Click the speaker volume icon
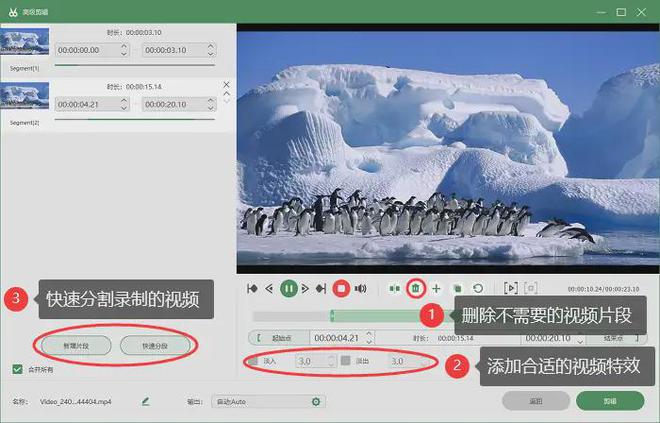The image size is (660, 423). pos(361,289)
